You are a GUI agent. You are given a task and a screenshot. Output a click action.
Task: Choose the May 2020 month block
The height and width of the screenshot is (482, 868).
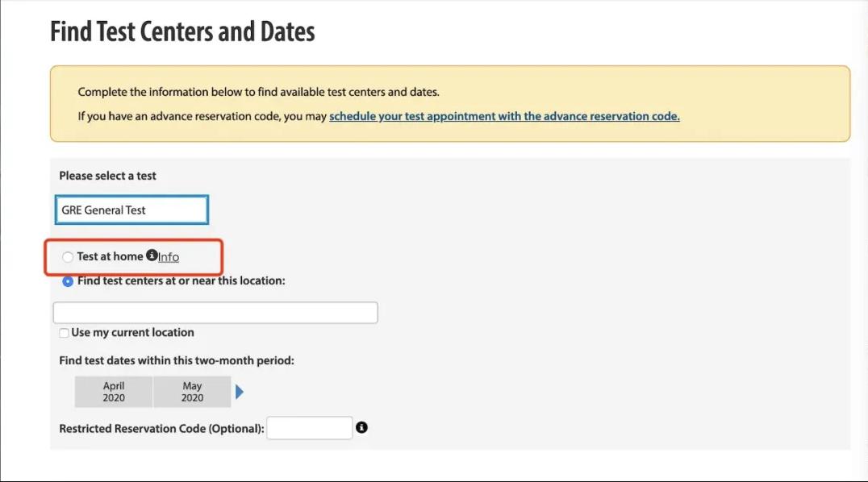click(x=192, y=392)
